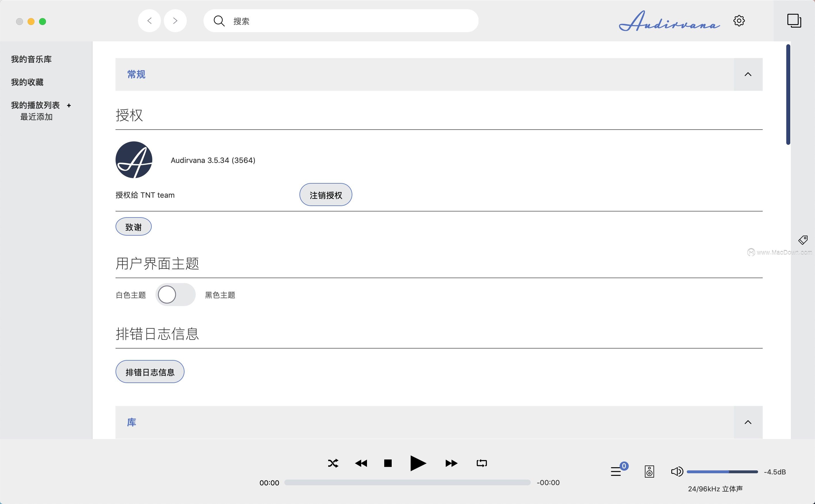815x504 pixels.
Task: Toggle the white/black theme switch
Action: (x=175, y=295)
